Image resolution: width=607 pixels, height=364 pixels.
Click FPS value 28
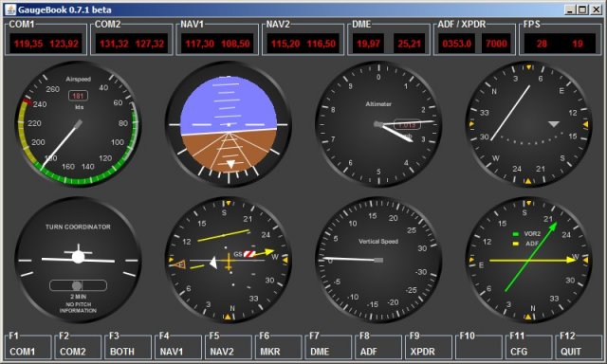coord(542,44)
